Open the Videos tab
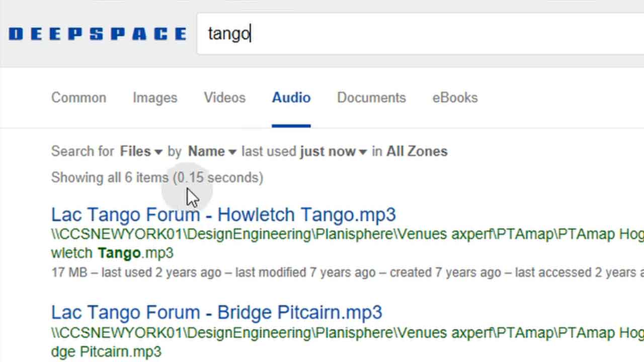 point(224,98)
